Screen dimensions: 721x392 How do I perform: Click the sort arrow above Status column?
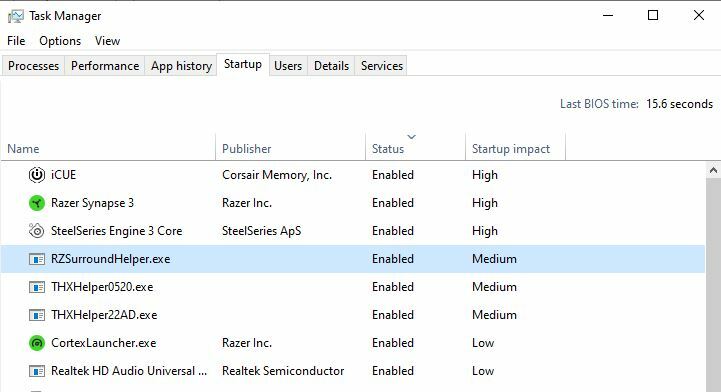point(412,137)
